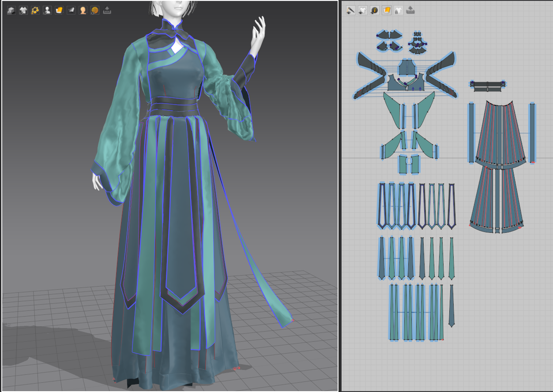Click the grey fabric surface icon
553x392 pixels.
71,10
